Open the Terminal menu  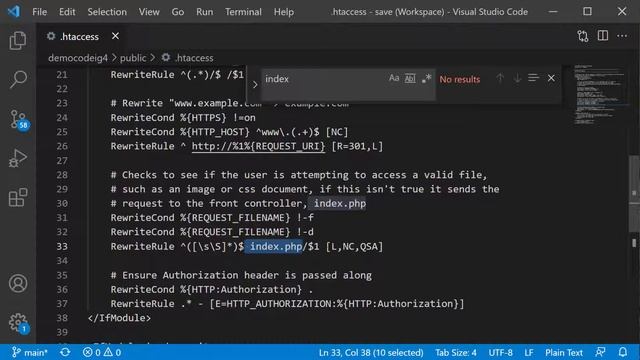[x=243, y=12]
